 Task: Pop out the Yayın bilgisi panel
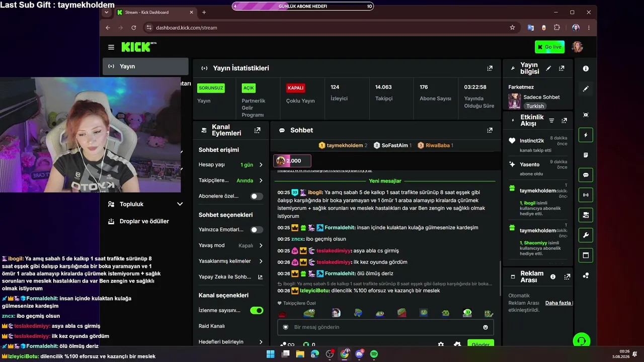(x=561, y=68)
